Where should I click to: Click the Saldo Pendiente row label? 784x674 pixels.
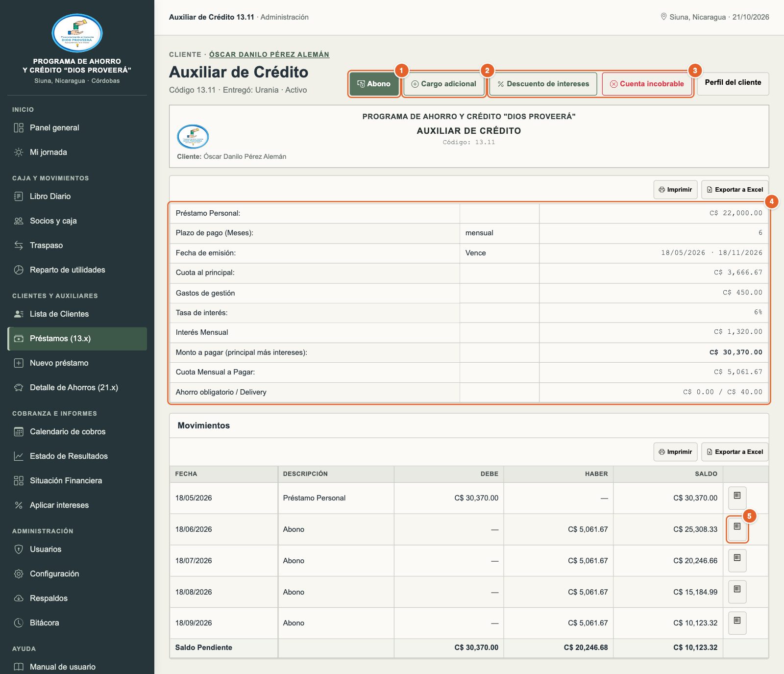point(204,648)
